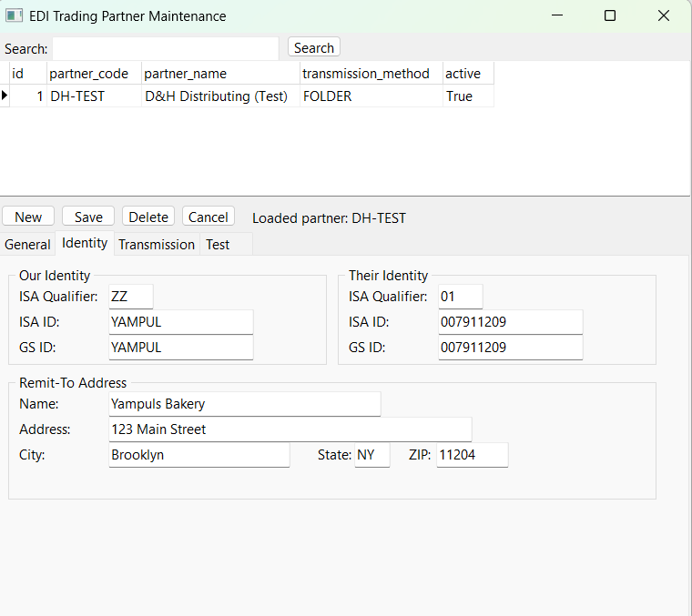Edit Their Identity GS ID field
The width and height of the screenshot is (692, 616).
point(511,348)
